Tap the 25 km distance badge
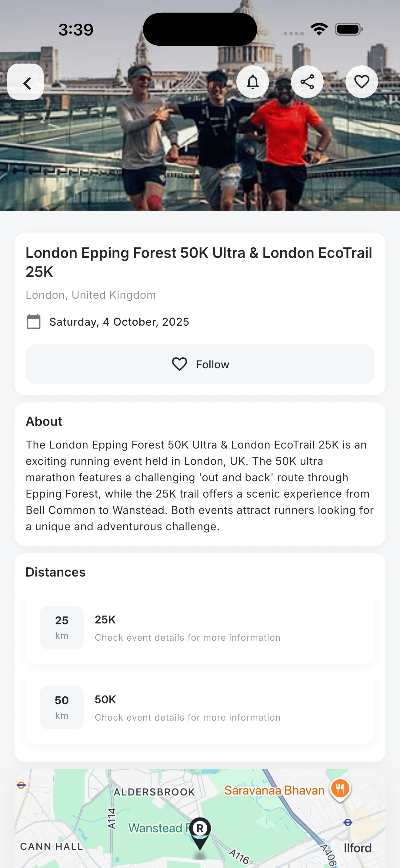 62,627
